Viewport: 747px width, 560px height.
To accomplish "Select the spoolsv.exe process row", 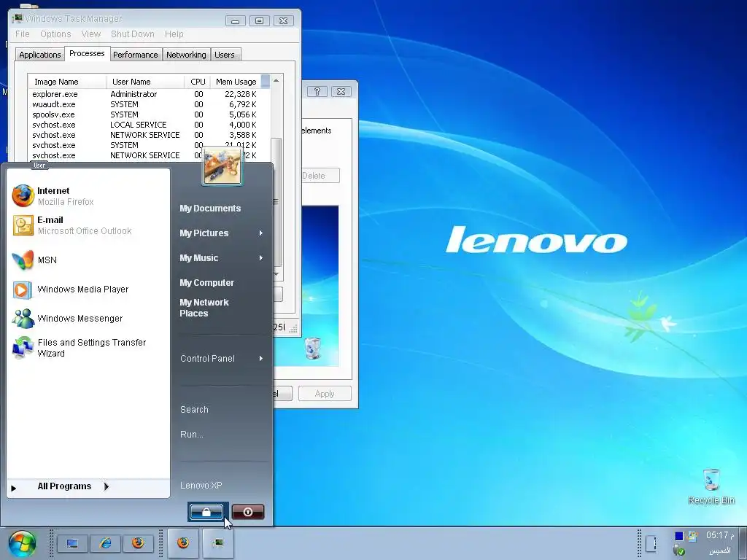I will pyautogui.click(x=144, y=114).
